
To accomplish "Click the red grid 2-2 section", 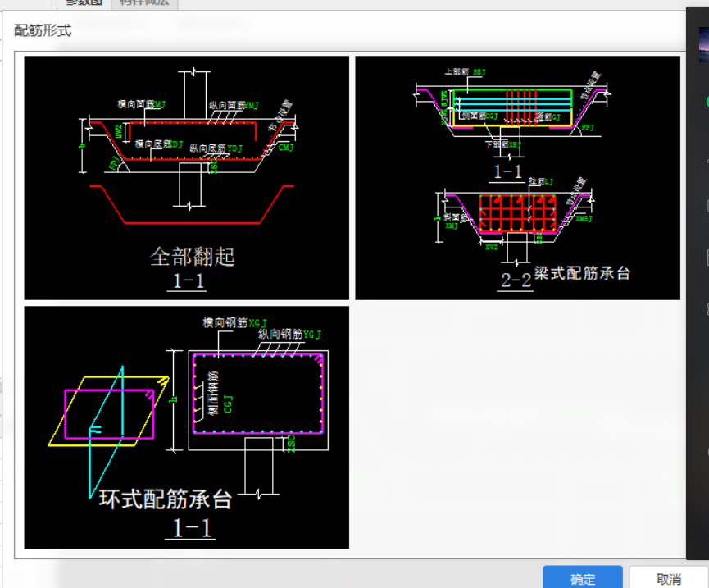I will click(517, 213).
